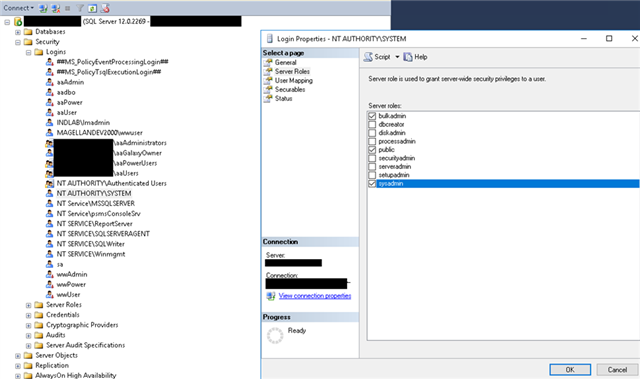Viewport: 640px width, 379px height.
Task: Expand the Server Objects folder
Action: coord(18,356)
